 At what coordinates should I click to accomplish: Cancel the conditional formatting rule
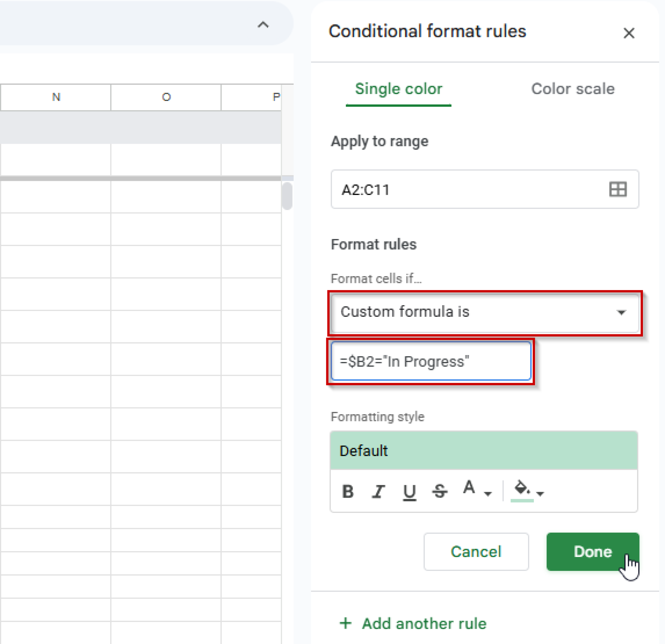pyautogui.click(x=476, y=552)
